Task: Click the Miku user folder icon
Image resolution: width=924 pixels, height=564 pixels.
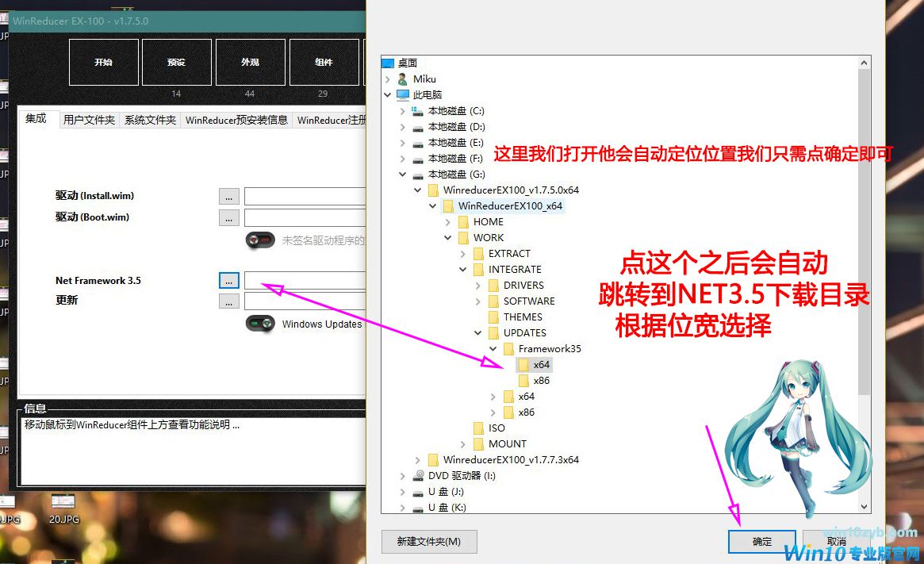Action: (403, 79)
